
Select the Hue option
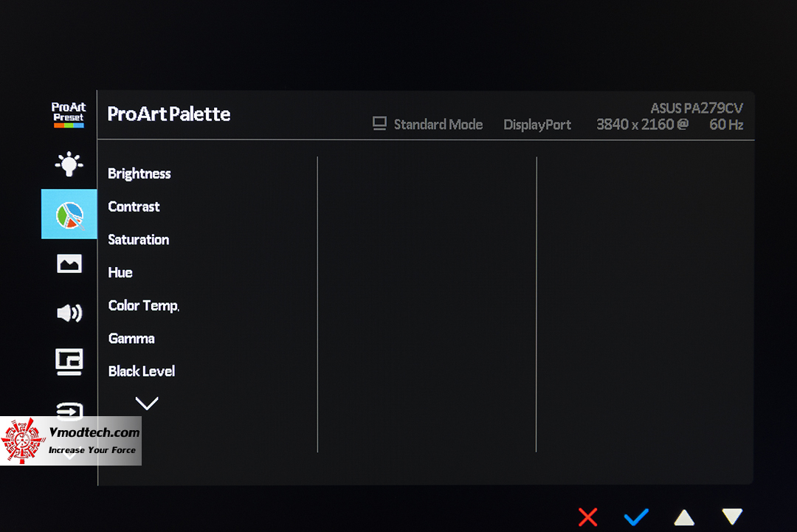(120, 272)
